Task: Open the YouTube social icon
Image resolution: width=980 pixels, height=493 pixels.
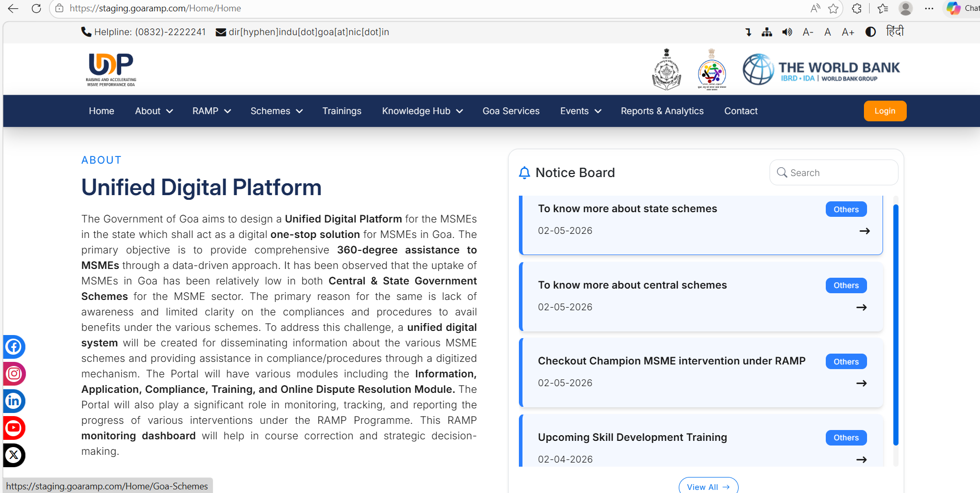Action: pyautogui.click(x=14, y=428)
